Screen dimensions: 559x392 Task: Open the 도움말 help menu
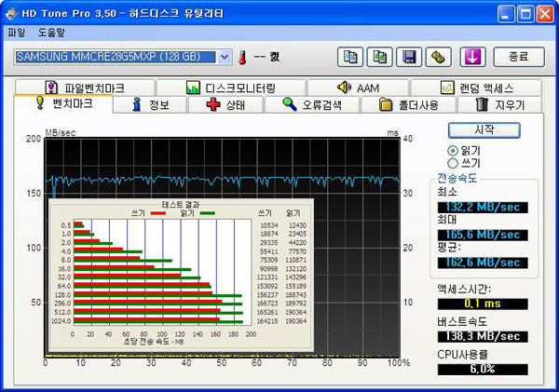tap(51, 33)
